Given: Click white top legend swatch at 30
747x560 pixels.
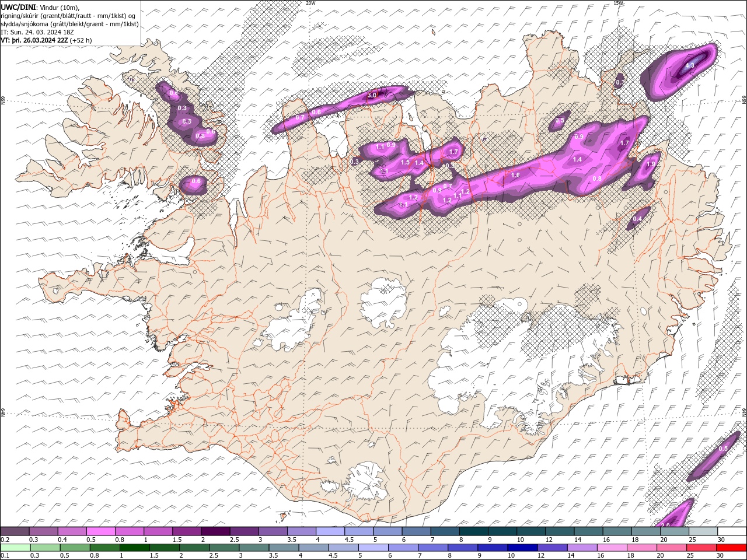Looking at the screenshot, I should pyautogui.click(x=731, y=531).
